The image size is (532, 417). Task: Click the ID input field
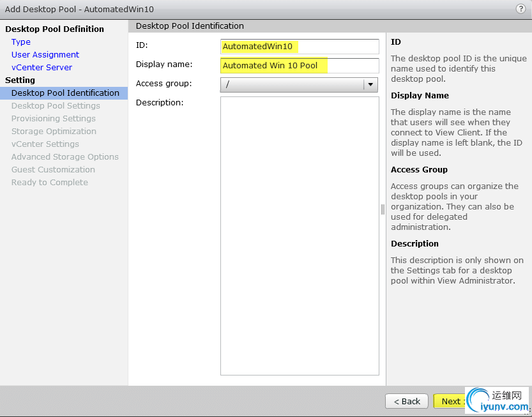click(x=300, y=47)
